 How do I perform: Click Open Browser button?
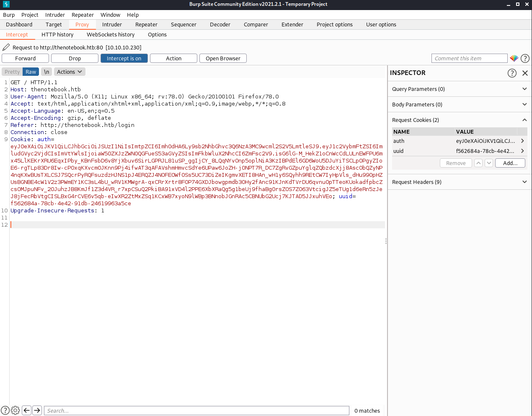223,58
